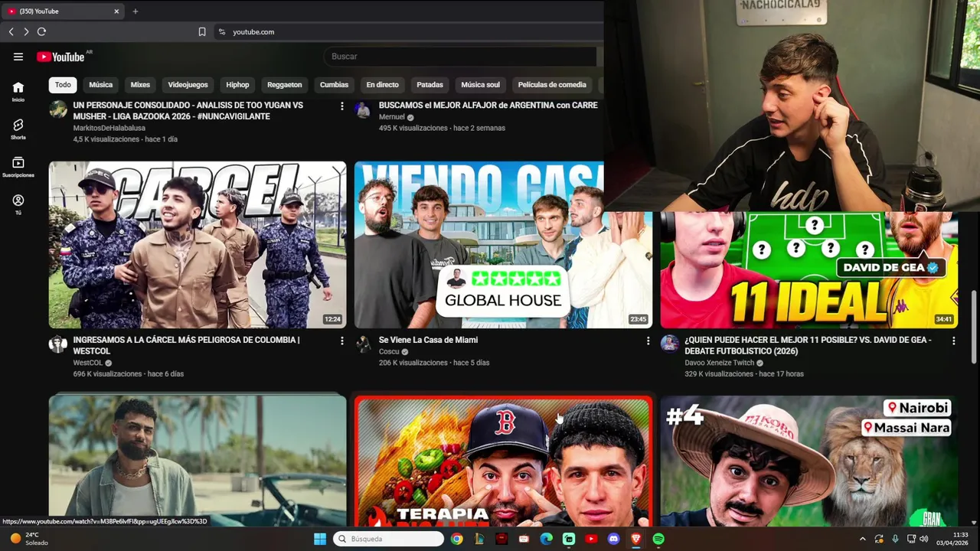Select the Videojuegos filter chip
Image resolution: width=980 pixels, height=551 pixels.
pyautogui.click(x=188, y=85)
